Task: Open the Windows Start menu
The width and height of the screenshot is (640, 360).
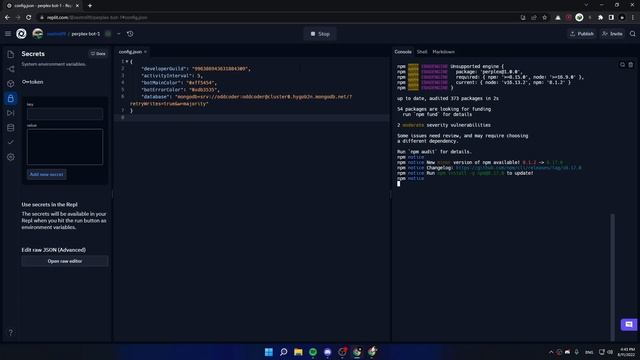Action: (x=269, y=352)
